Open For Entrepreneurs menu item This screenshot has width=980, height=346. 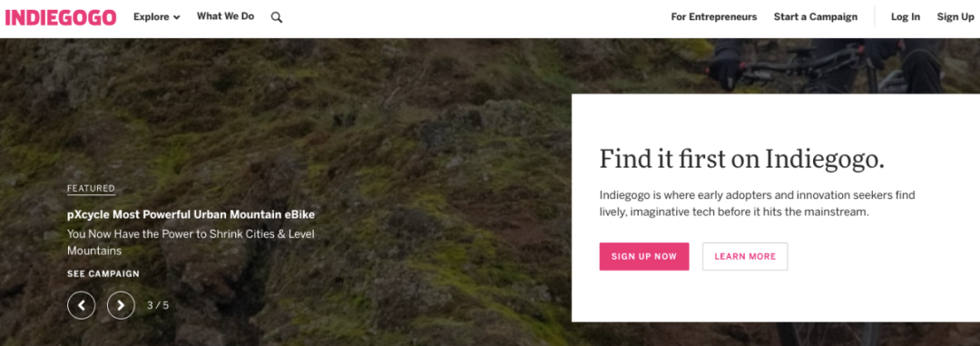pyautogui.click(x=714, y=17)
